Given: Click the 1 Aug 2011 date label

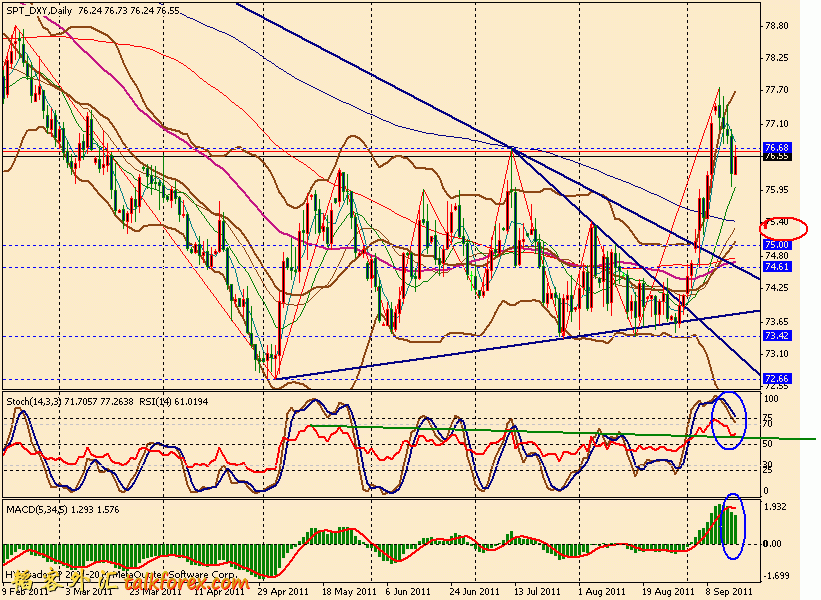Looking at the screenshot, I should 602,592.
